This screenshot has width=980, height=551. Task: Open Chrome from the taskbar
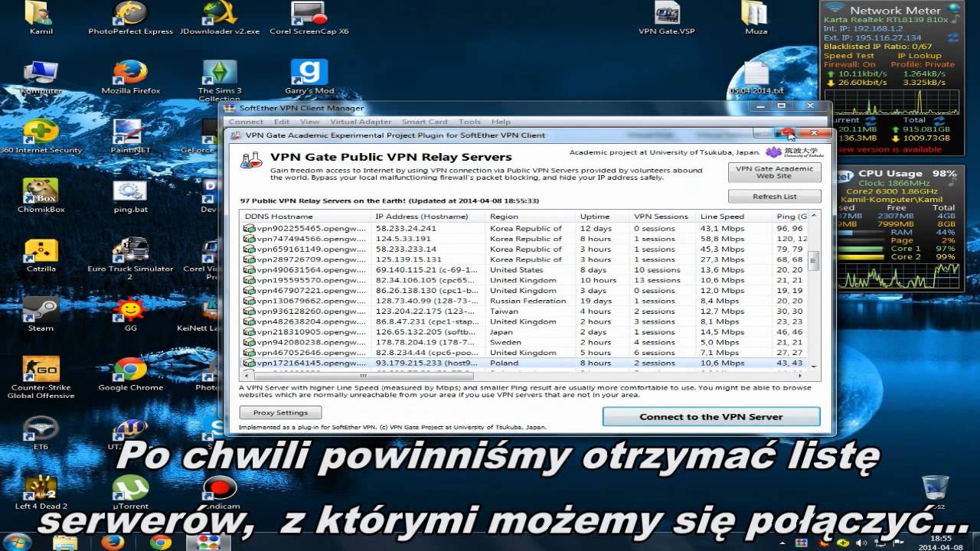coord(161,542)
